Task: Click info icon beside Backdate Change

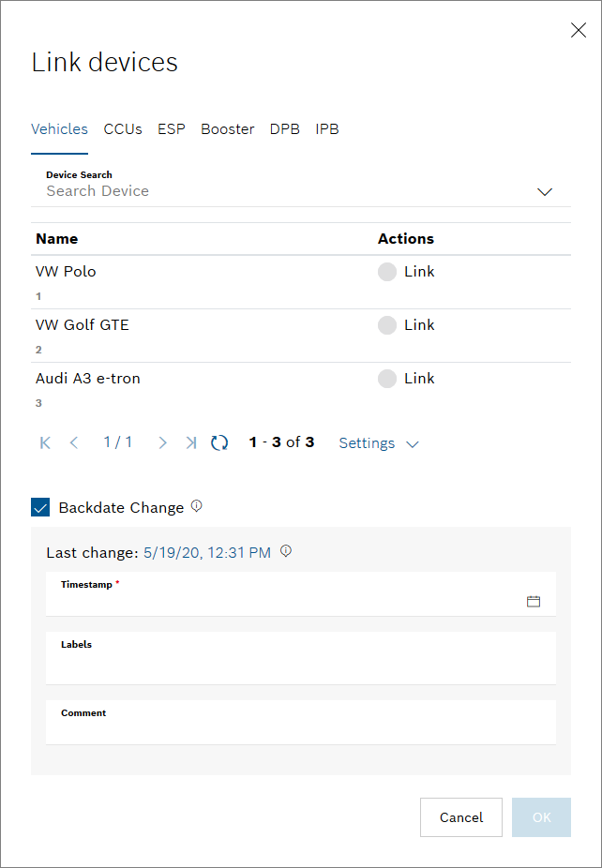Action: [197, 506]
